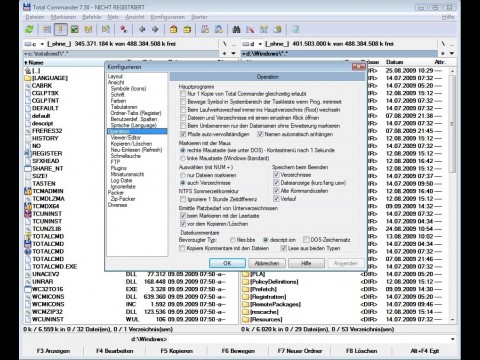The image size is (480, 360).
Task: Click the green Refresh toolbar icon
Action: pos(29,29)
